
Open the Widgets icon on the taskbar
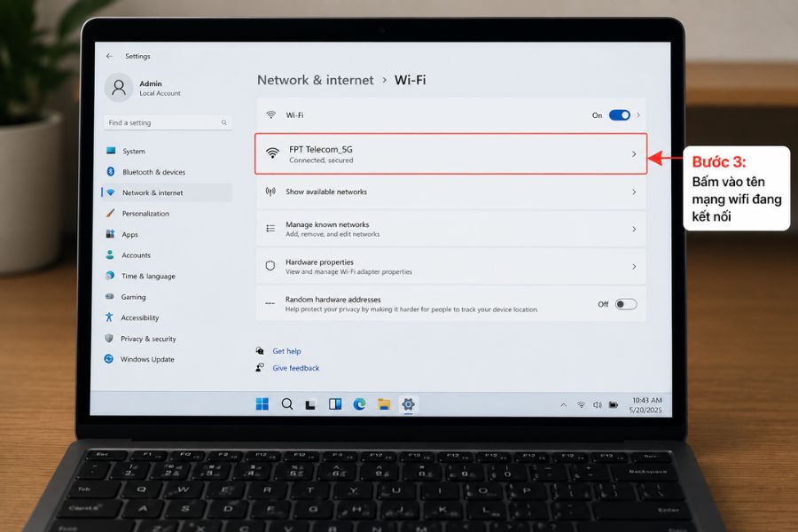coord(335,404)
